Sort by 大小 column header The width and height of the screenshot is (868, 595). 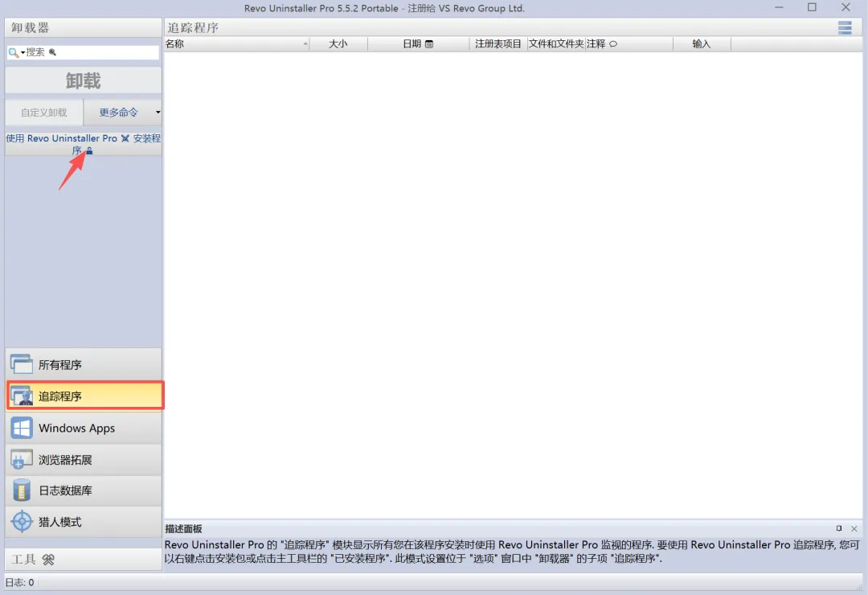click(338, 43)
